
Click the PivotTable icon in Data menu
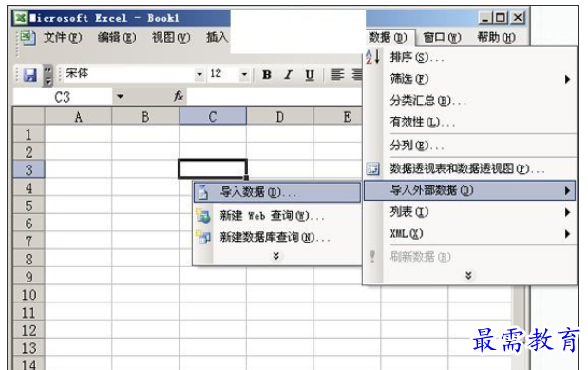(372, 168)
